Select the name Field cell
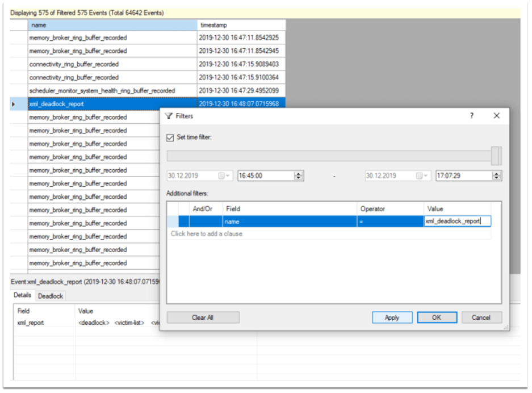Viewport: 532px width, 393px height. 290,221
